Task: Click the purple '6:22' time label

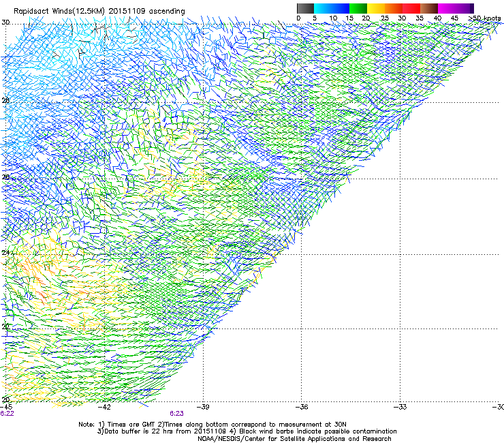Action: [7, 414]
